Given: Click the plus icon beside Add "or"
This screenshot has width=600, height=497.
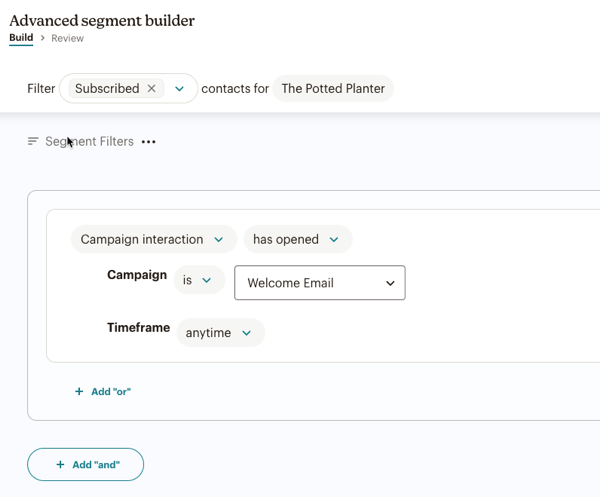Looking at the screenshot, I should coord(79,392).
